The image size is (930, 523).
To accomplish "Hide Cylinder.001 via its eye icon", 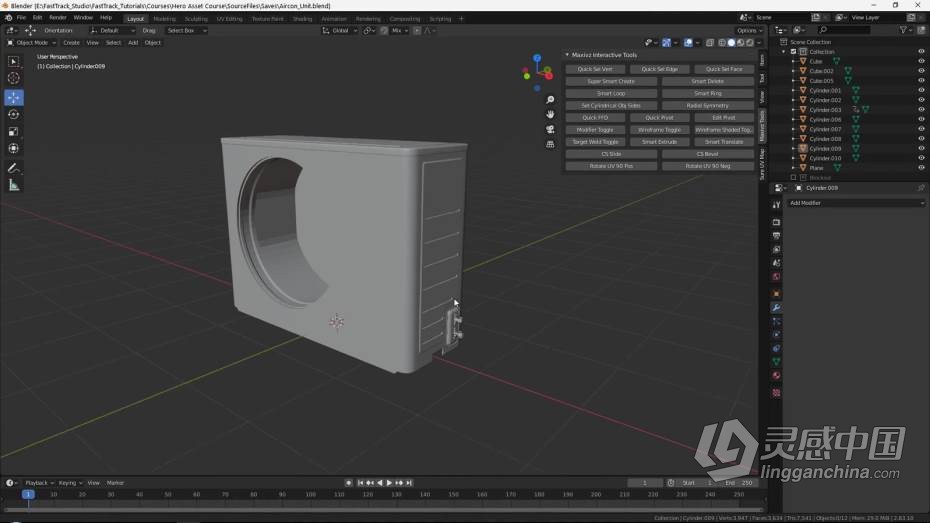I will point(921,90).
